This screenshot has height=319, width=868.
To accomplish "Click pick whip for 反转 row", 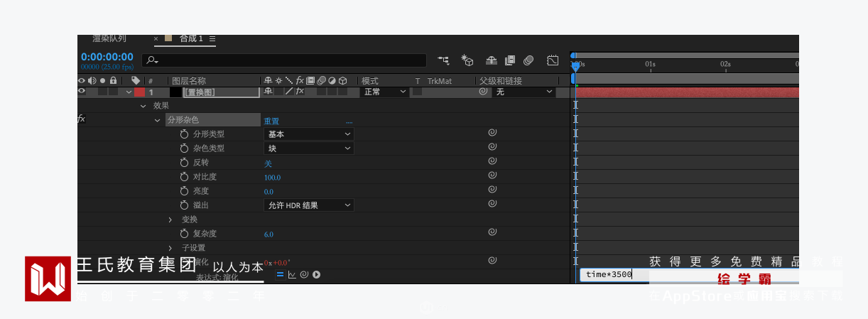I will [492, 161].
